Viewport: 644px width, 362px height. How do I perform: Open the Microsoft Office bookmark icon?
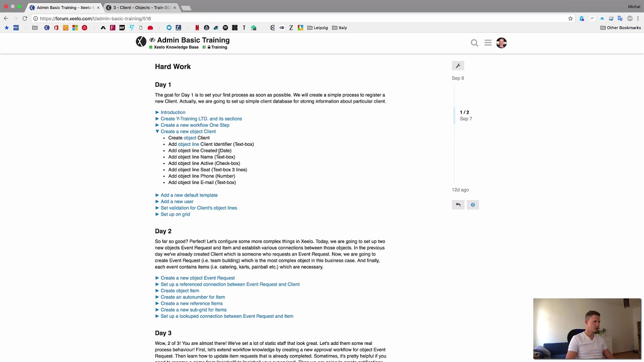pos(56,28)
